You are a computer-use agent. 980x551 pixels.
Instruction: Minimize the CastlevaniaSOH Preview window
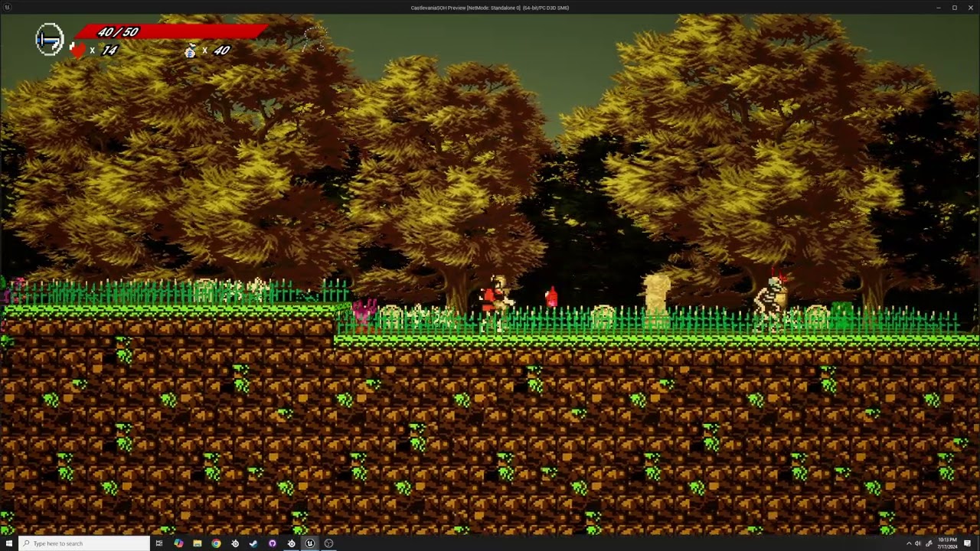click(939, 8)
